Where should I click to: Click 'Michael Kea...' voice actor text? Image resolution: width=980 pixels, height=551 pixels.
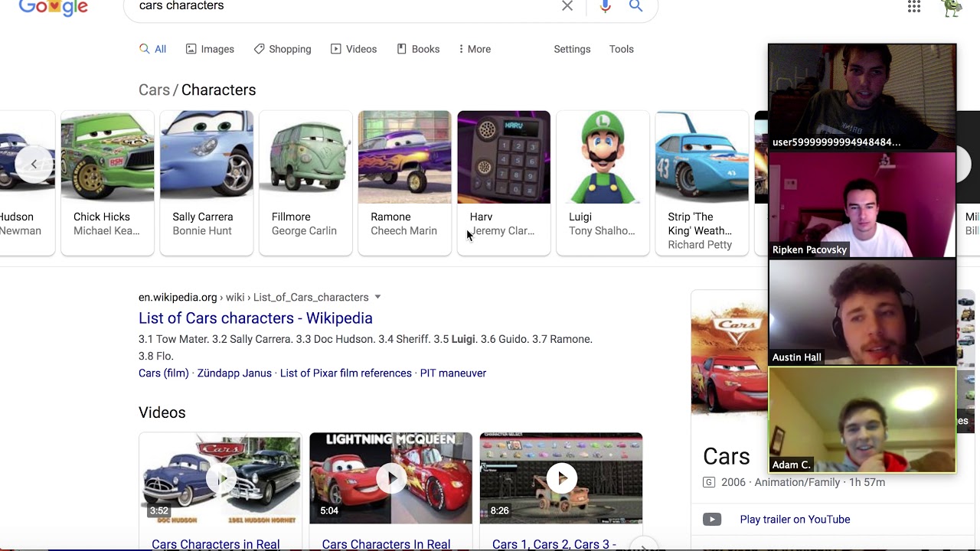[x=106, y=230]
